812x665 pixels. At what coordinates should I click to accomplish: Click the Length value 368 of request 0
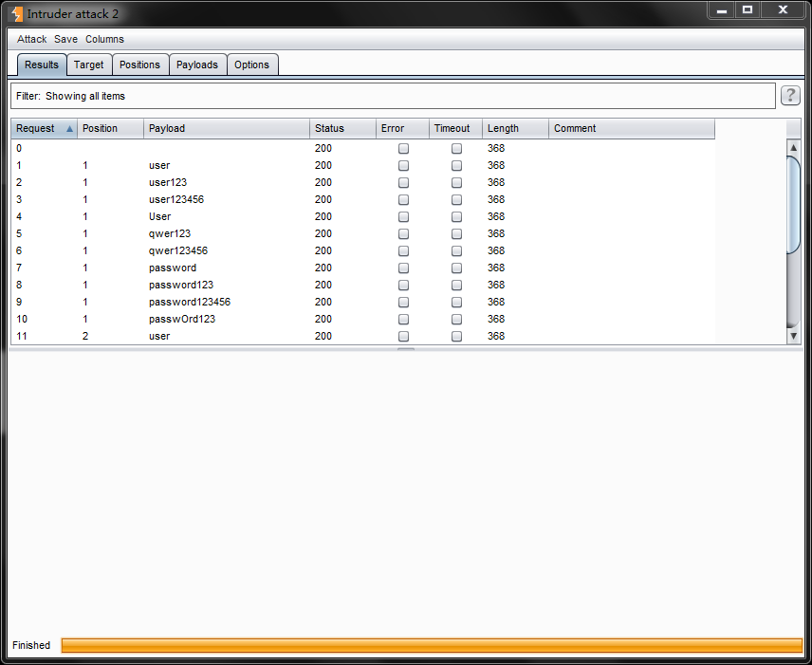coord(496,148)
